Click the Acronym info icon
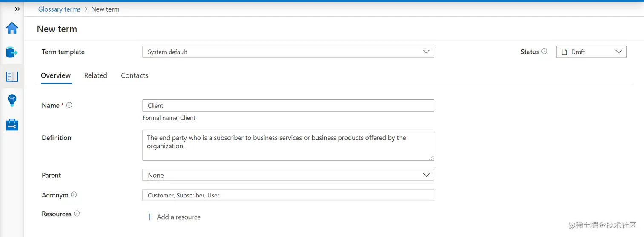 tap(74, 195)
